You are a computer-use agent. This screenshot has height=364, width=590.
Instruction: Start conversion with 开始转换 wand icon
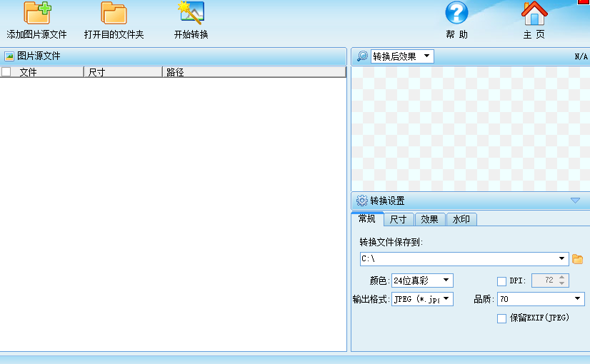point(191,13)
